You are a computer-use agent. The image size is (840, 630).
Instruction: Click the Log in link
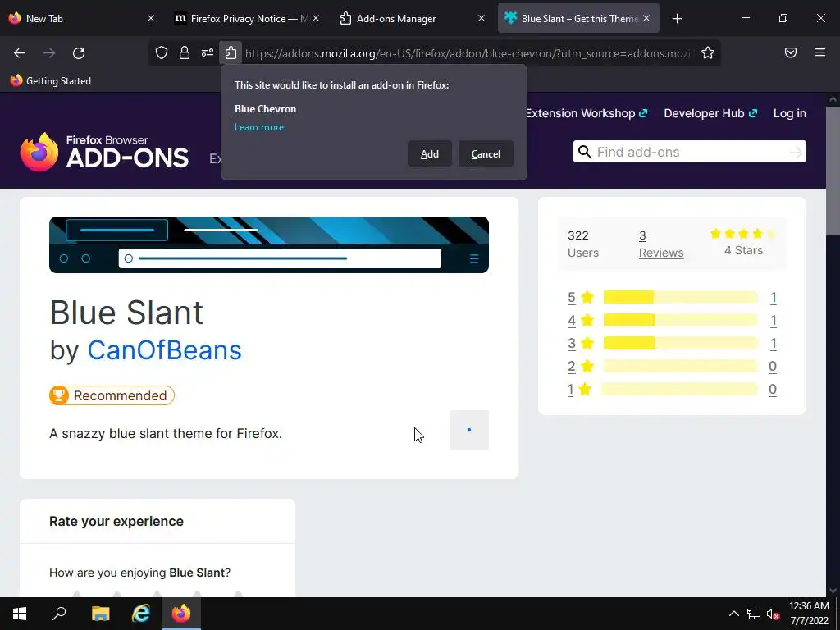790,113
